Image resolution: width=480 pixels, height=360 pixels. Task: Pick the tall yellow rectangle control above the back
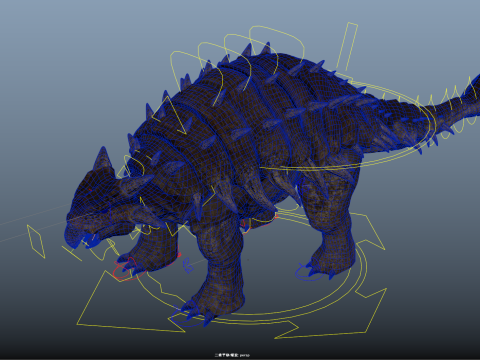point(347,47)
